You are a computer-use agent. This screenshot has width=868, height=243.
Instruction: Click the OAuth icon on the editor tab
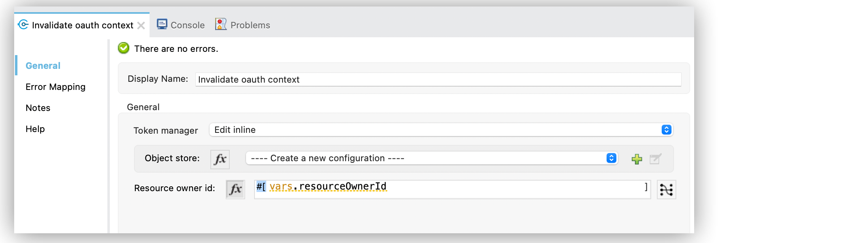[24, 25]
